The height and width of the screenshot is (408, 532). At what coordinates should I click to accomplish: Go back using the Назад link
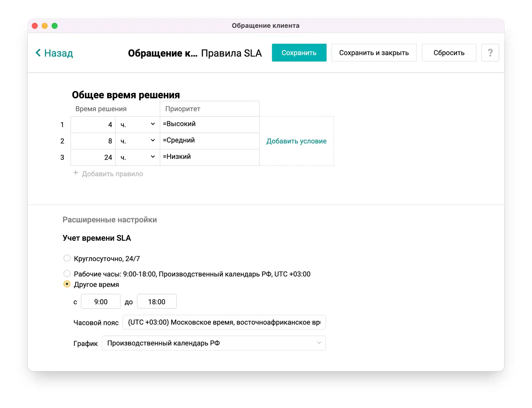(x=54, y=53)
